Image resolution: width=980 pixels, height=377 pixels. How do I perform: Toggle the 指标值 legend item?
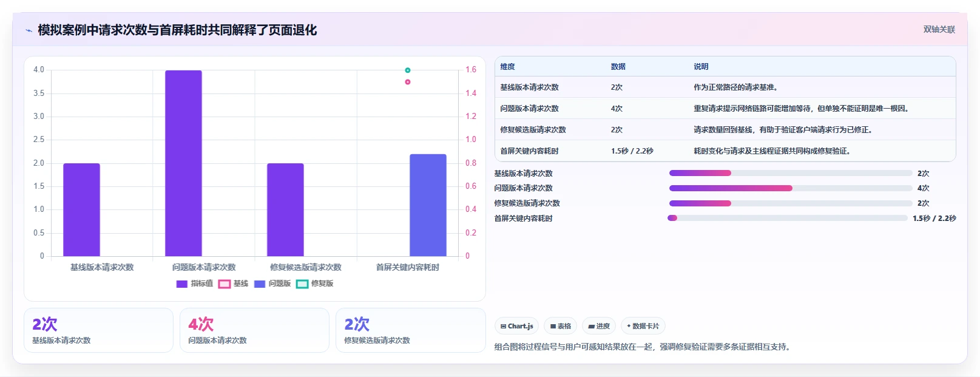pyautogui.click(x=195, y=284)
